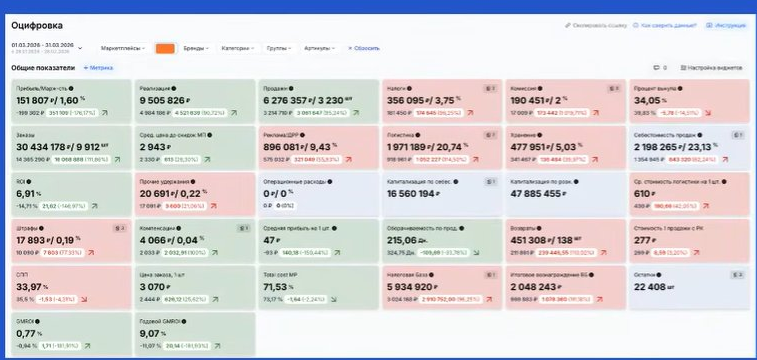Click the badge icon on Штрафы card
The image size is (757, 360).
[119, 228]
